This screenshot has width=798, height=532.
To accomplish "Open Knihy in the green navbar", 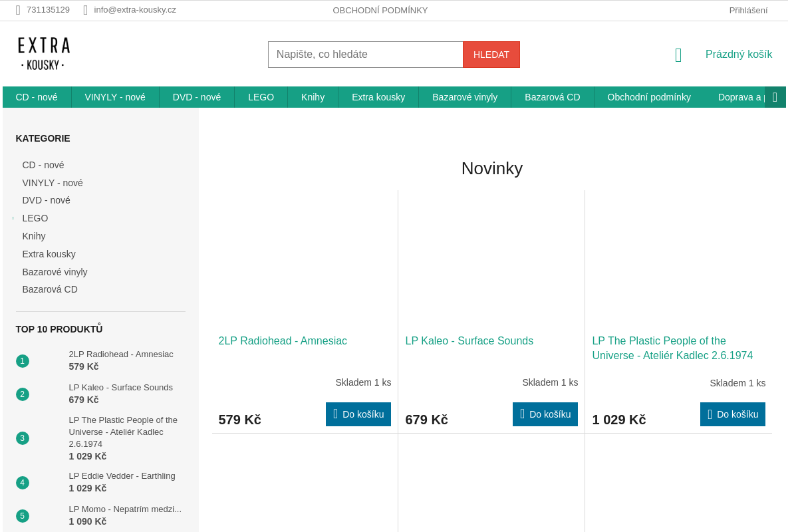I will pyautogui.click(x=313, y=97).
